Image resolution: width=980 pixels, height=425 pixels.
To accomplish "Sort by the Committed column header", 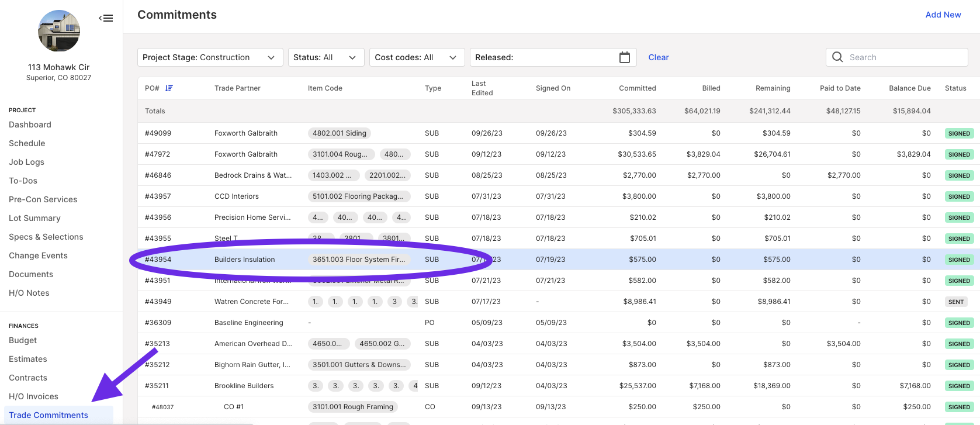I will click(638, 88).
